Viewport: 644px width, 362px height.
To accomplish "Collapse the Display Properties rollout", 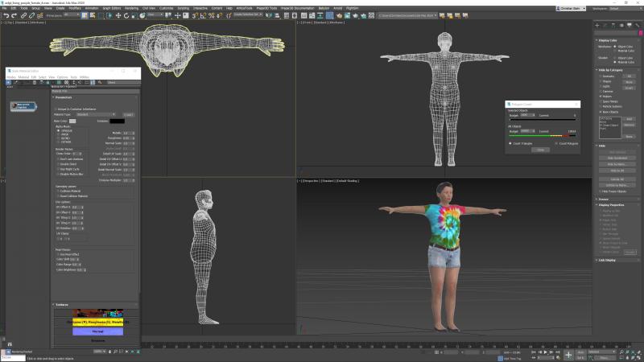I will click(610, 205).
